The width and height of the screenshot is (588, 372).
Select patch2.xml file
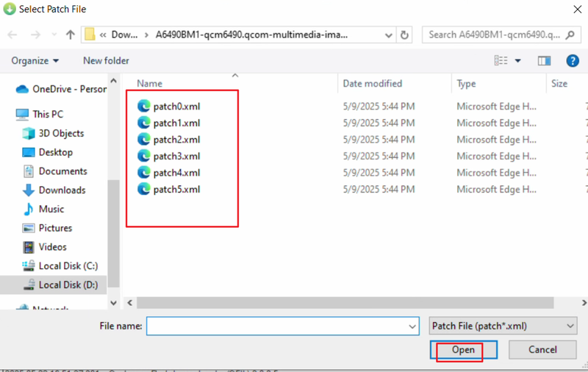pos(169,140)
